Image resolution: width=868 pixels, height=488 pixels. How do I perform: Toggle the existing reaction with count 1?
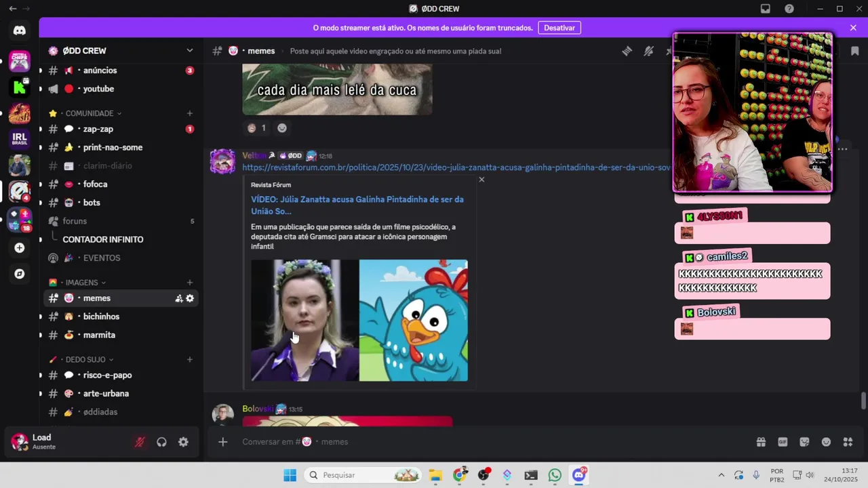257,128
